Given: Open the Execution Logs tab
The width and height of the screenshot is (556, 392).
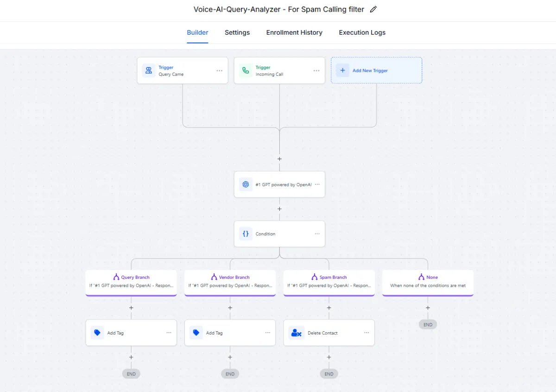Looking at the screenshot, I should pos(362,32).
